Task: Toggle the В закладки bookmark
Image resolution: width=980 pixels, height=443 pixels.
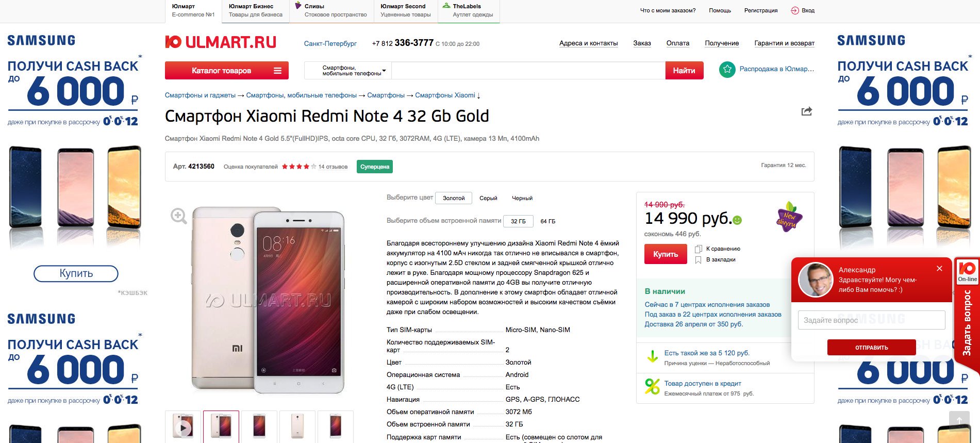Action: 699,260
